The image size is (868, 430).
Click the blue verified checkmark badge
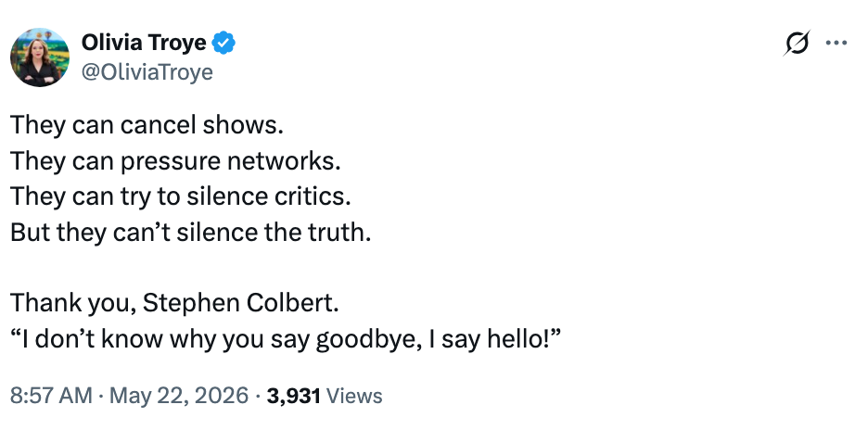pos(223,44)
